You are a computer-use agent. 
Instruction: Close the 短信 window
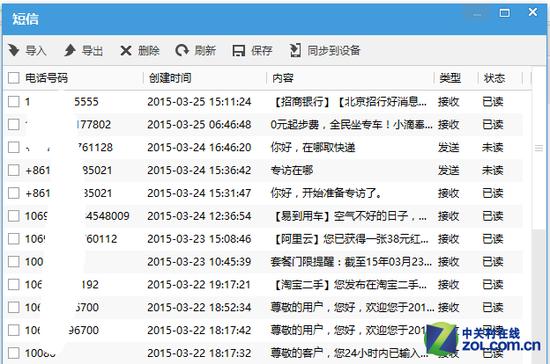coord(533,12)
